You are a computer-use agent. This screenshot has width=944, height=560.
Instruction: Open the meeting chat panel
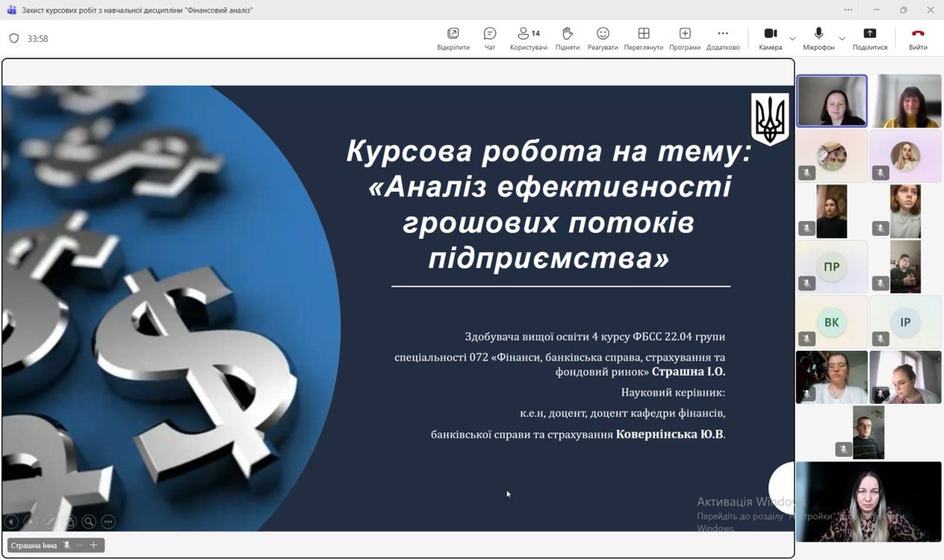pos(490,38)
